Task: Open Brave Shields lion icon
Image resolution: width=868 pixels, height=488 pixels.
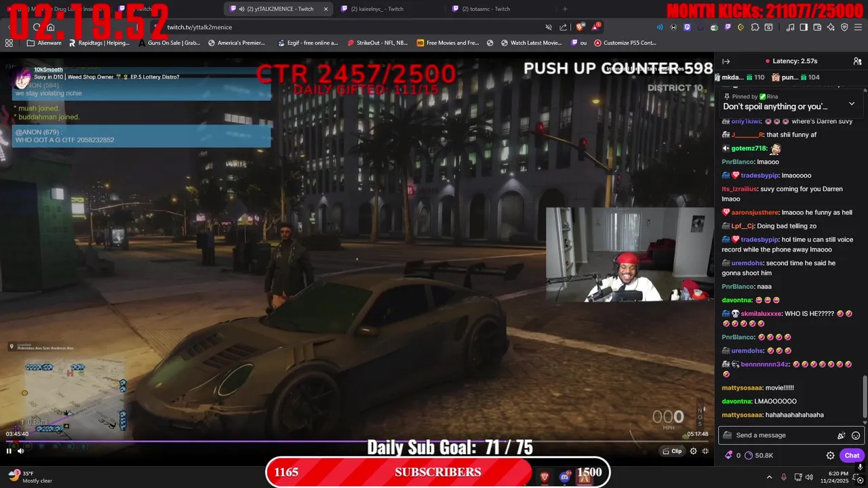Action: tap(580, 27)
